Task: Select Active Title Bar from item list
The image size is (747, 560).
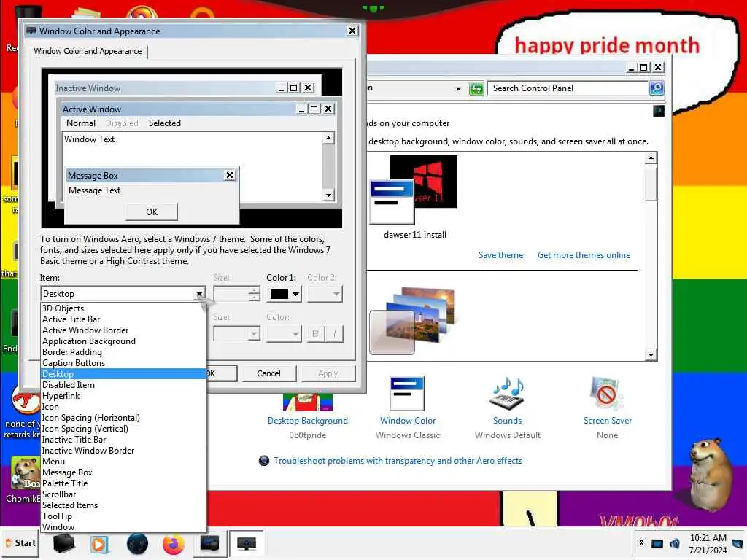Action: click(123, 319)
